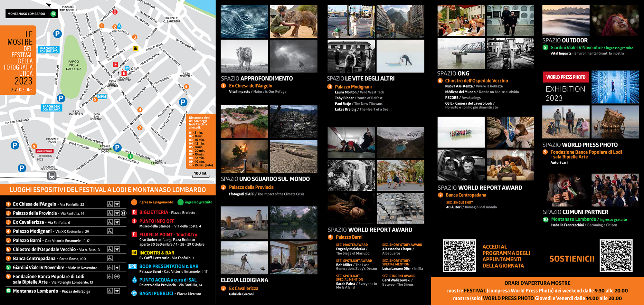
Task: Click wheelchair icon in Palazzo Modignani row
Action: [110, 231]
